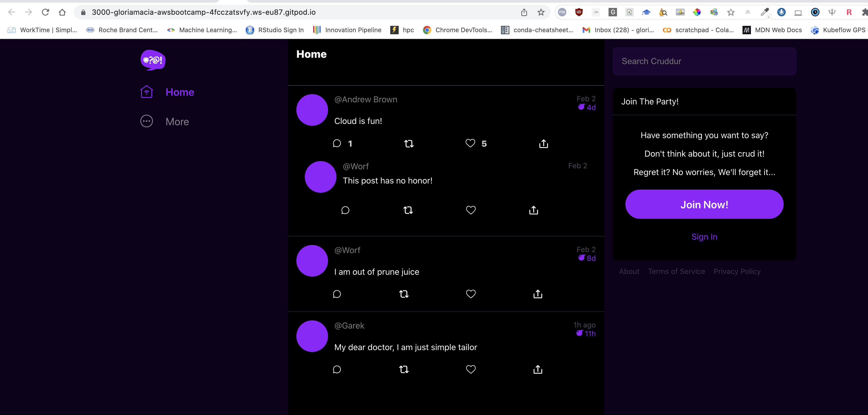Click the Sign In link
This screenshot has width=868, height=415.
704,237
